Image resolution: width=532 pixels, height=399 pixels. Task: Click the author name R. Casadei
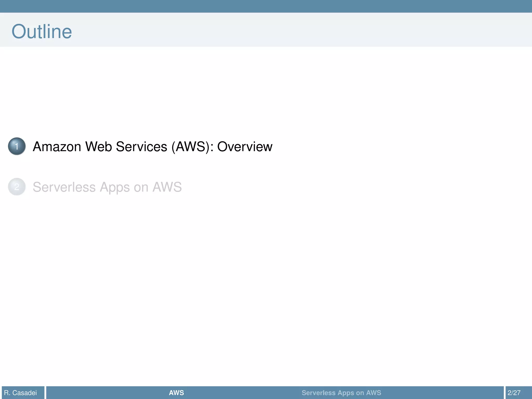(21, 393)
